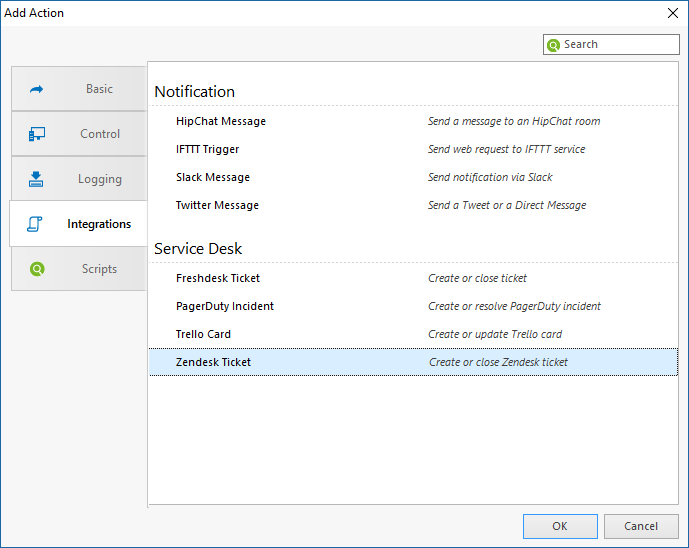Screen dimensions: 689x548
Task: Switch to the Basic tab
Action: (x=79, y=89)
